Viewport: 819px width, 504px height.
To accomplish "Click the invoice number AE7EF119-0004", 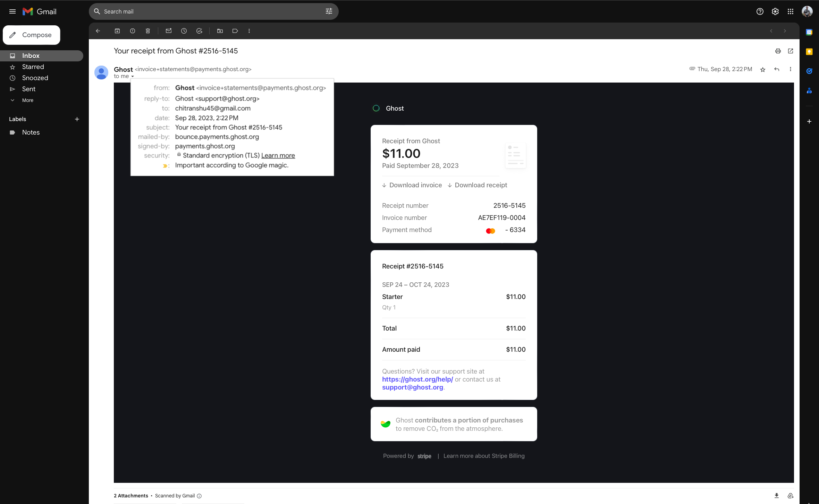I will 501,217.
